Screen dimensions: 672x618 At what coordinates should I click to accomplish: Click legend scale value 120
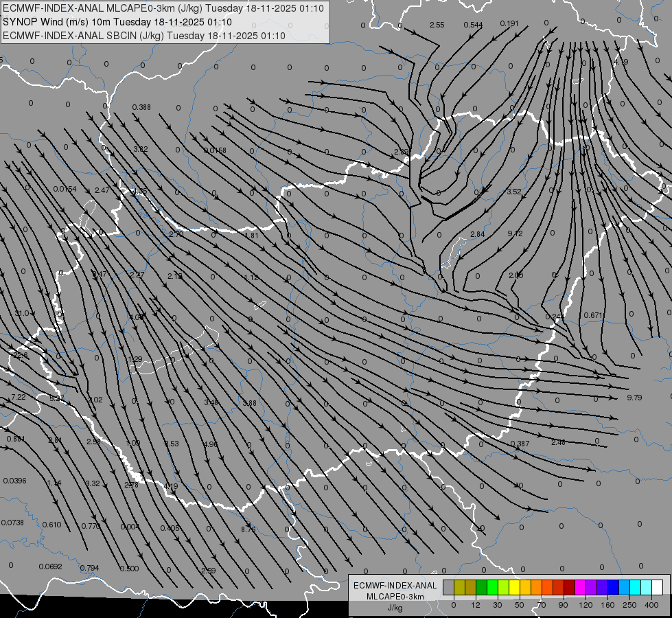tap(586, 605)
